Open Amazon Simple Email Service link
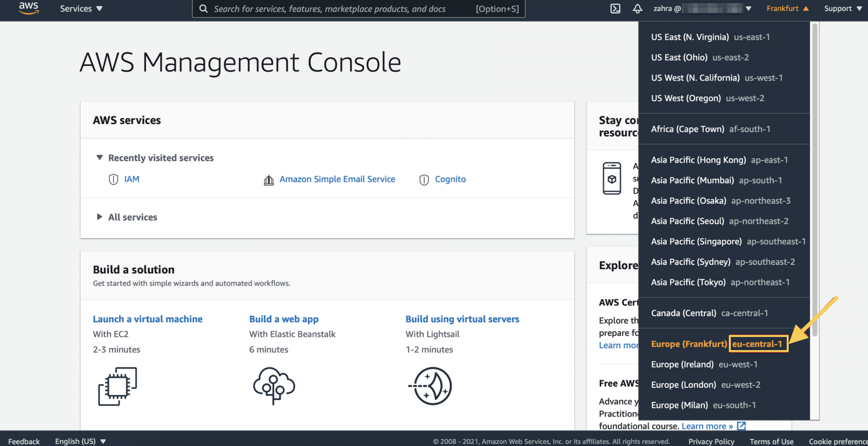Screen dimensions: 868x446 coord(337,179)
